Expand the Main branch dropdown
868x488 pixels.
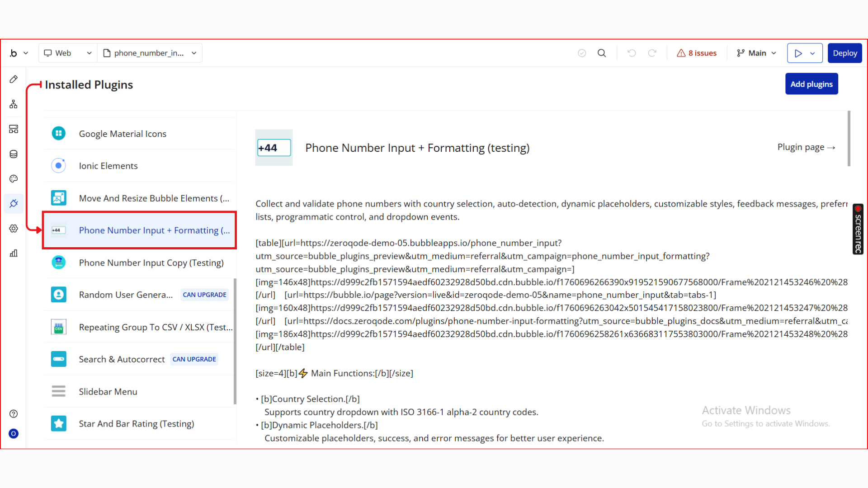click(756, 53)
